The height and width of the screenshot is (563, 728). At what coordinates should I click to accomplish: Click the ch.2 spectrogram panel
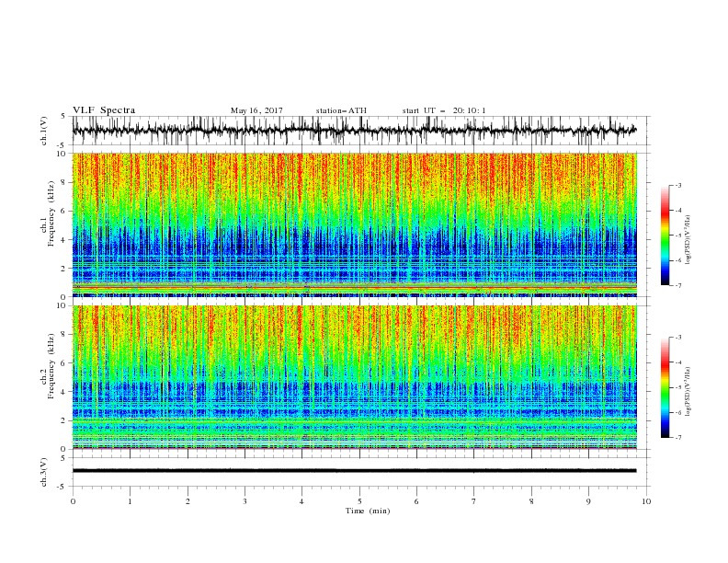click(x=355, y=377)
